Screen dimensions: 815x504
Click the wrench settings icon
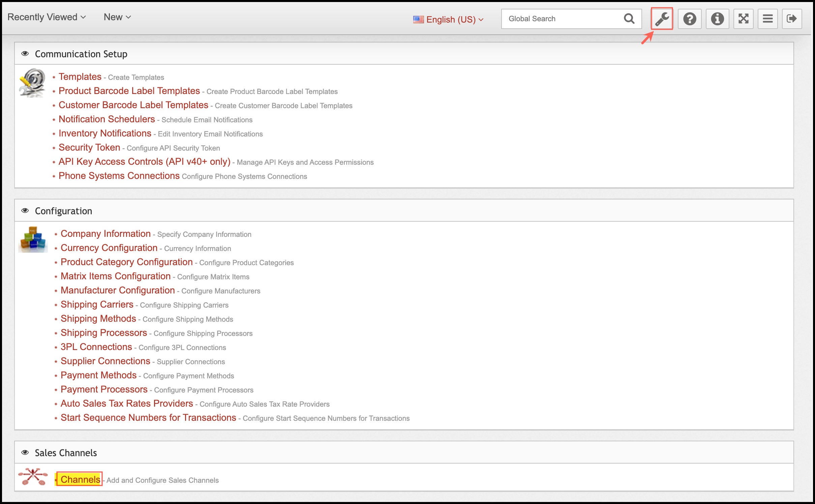[x=662, y=19]
